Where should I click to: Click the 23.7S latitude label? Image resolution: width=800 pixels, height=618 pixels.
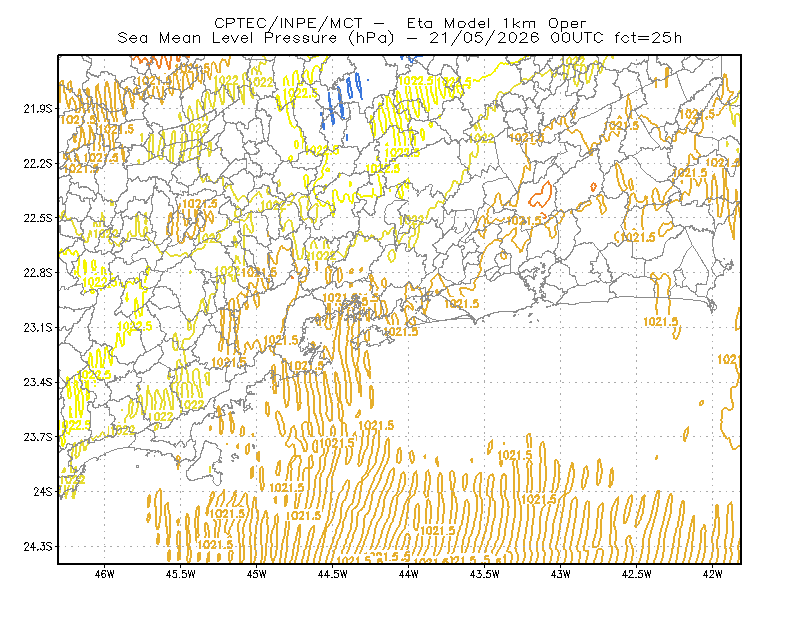37,437
